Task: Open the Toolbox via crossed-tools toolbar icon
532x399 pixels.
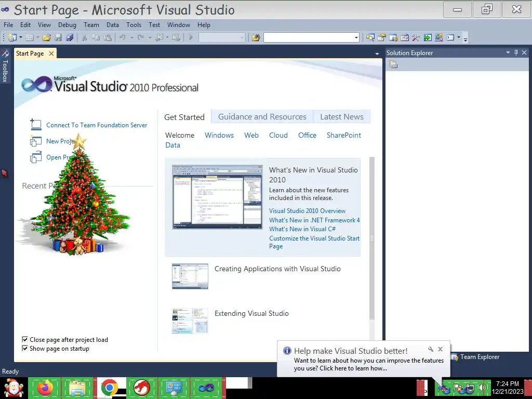Action: [x=416, y=37]
